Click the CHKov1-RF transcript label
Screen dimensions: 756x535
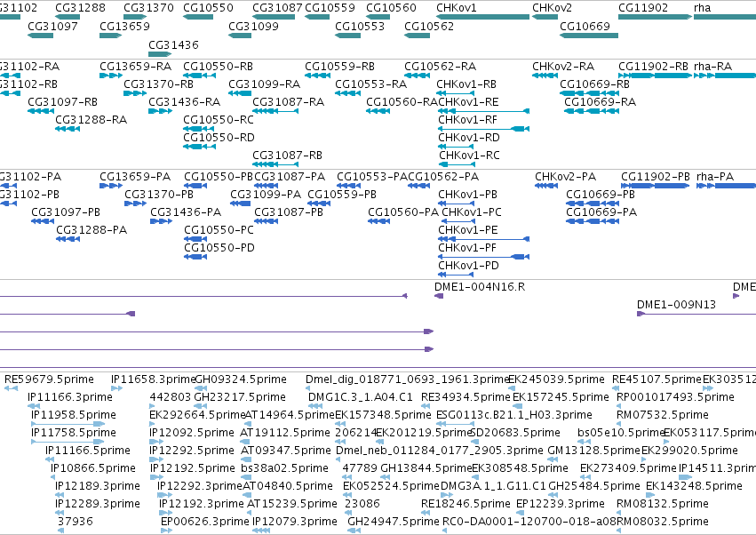[x=467, y=120]
